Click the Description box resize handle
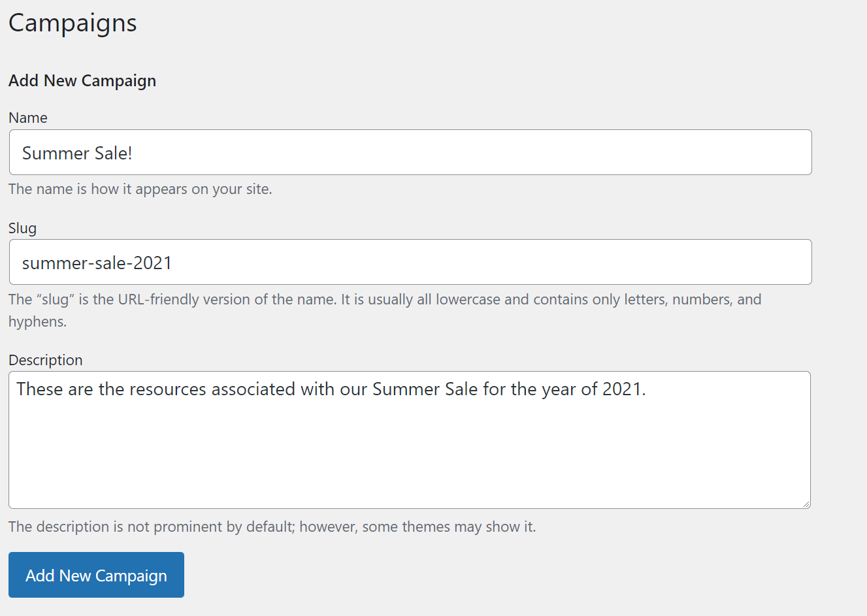This screenshot has height=616, width=867. [806, 504]
